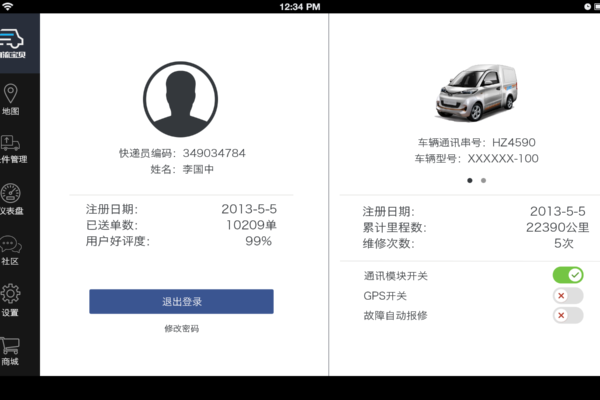Open the 地图 map view
Viewport: 600px width, 400px height.
click(x=11, y=99)
